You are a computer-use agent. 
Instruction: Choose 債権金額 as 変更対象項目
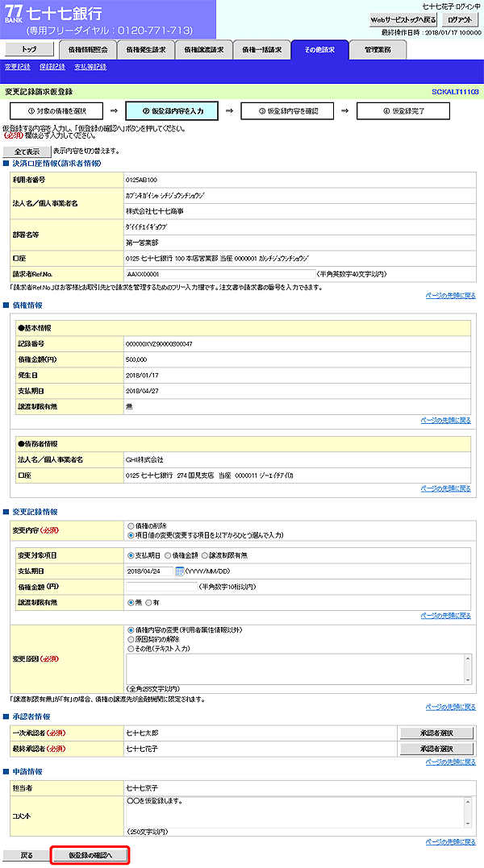(x=167, y=555)
